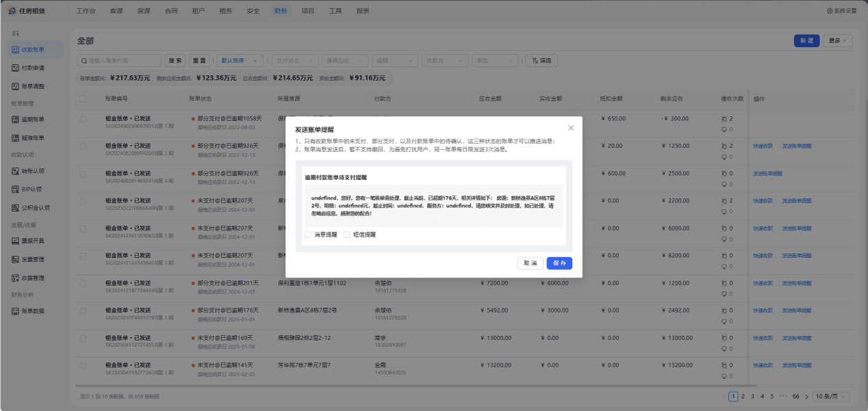Toggle the select-all checkbox in table header
868x411 pixels.
[83, 99]
